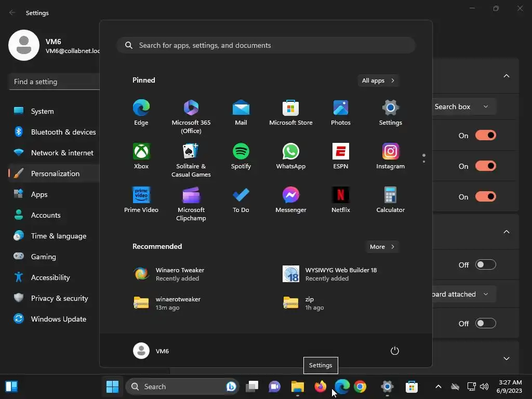The width and height of the screenshot is (532, 399).
Task: Open Microsoft Store from pinned apps
Action: (x=291, y=113)
